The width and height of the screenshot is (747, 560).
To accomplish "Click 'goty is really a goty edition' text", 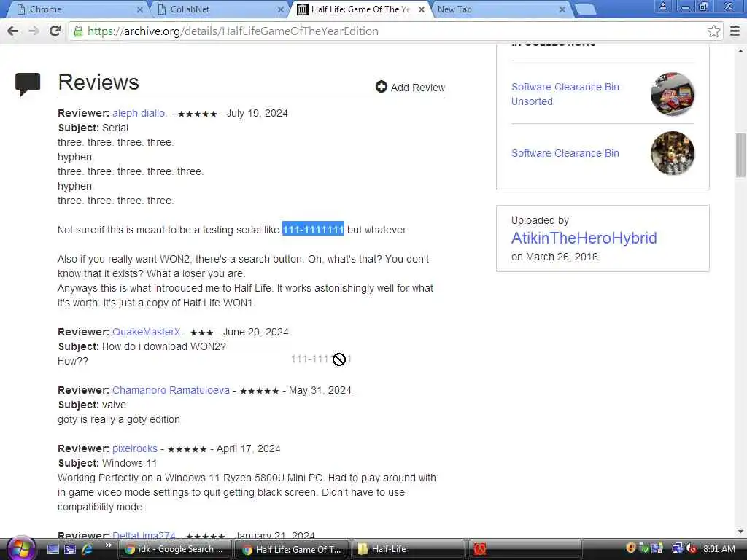I will [x=119, y=419].
